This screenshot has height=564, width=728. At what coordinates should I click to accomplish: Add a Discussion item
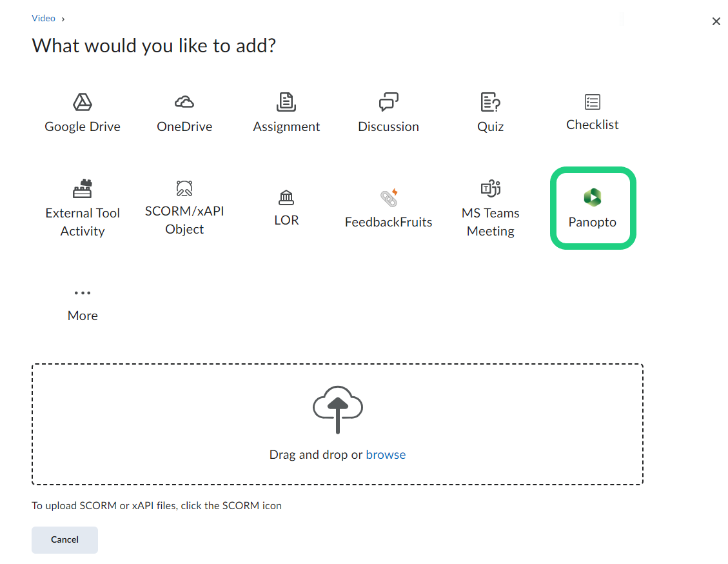click(x=388, y=113)
